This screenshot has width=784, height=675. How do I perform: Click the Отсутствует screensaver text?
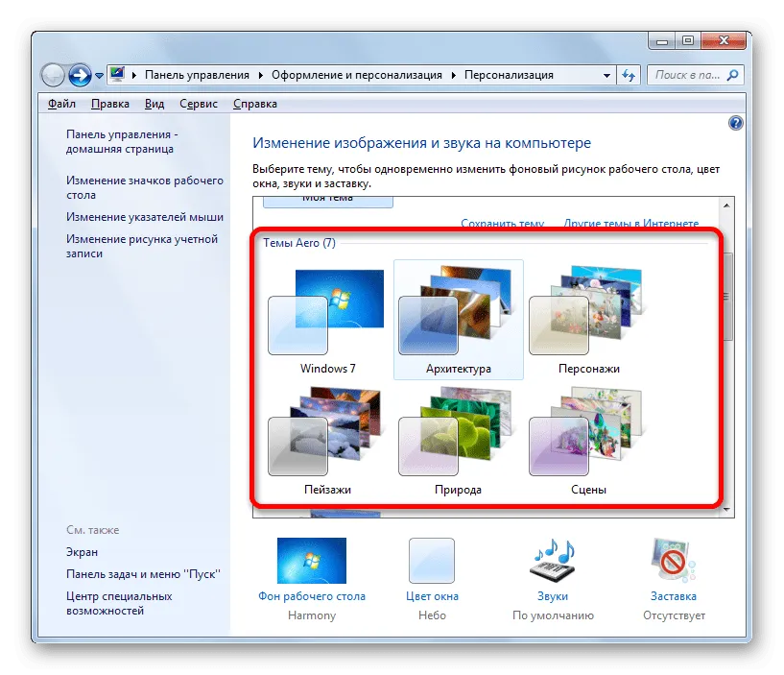674,615
